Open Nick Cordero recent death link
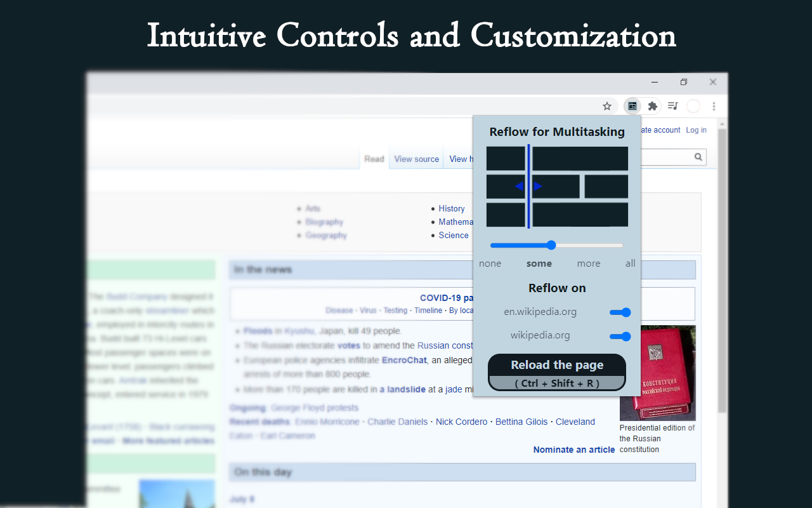The width and height of the screenshot is (812, 508). click(x=462, y=422)
